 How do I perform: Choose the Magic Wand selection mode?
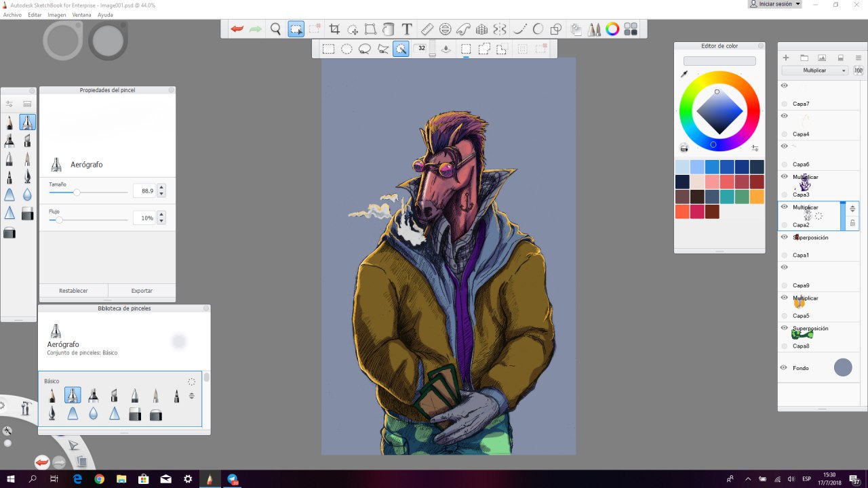click(x=401, y=49)
